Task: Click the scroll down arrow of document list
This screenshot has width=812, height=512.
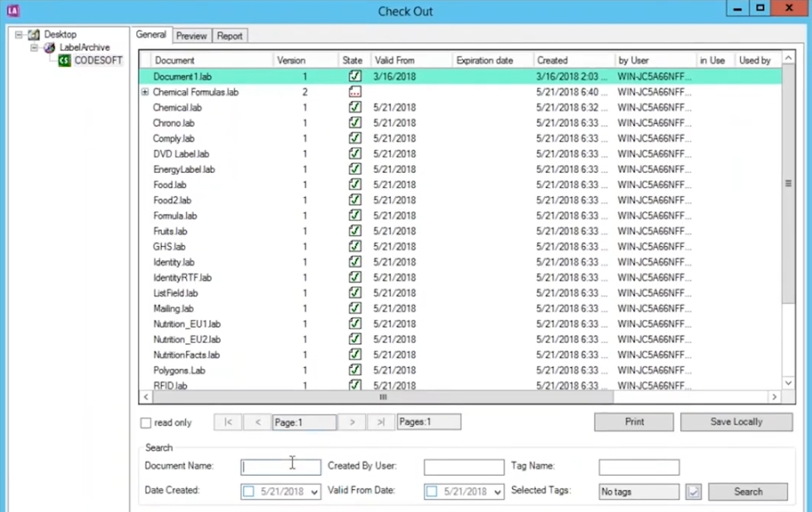Action: point(788,383)
